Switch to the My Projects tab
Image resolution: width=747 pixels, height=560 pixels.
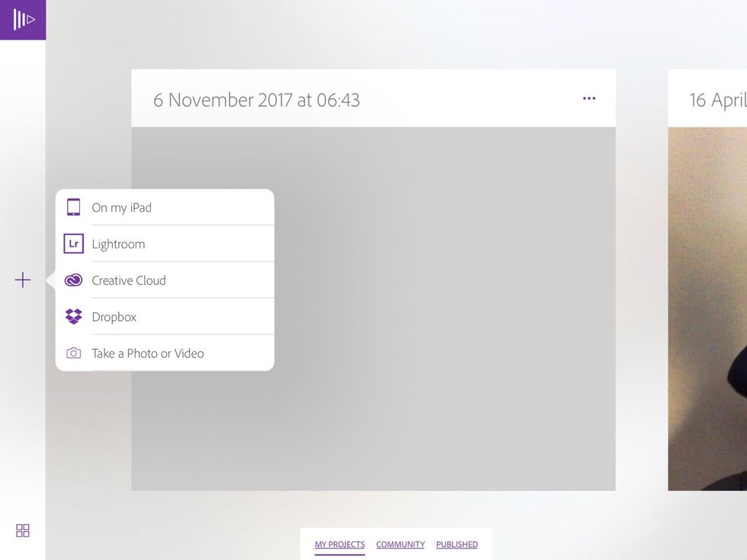(x=340, y=544)
